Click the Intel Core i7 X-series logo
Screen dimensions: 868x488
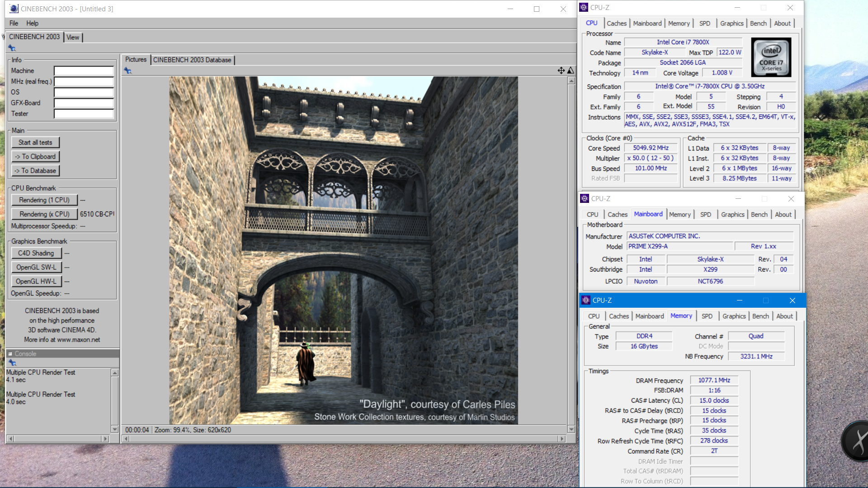pyautogui.click(x=771, y=57)
